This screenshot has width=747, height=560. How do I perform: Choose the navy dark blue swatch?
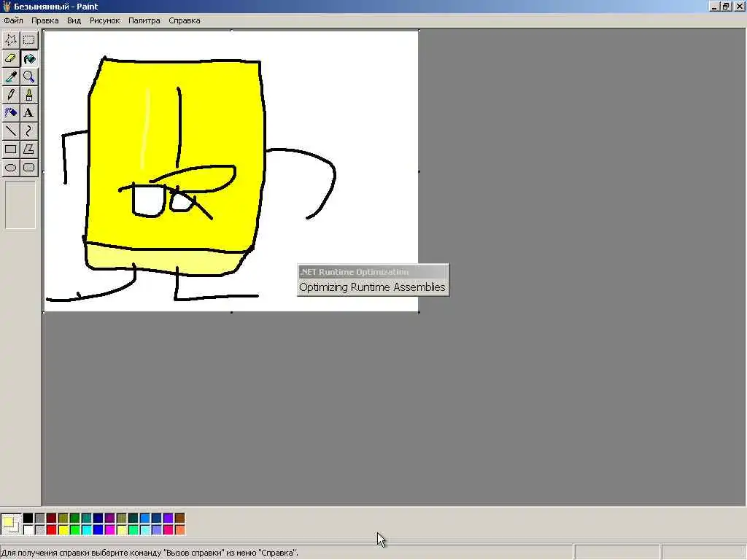[x=98, y=518]
